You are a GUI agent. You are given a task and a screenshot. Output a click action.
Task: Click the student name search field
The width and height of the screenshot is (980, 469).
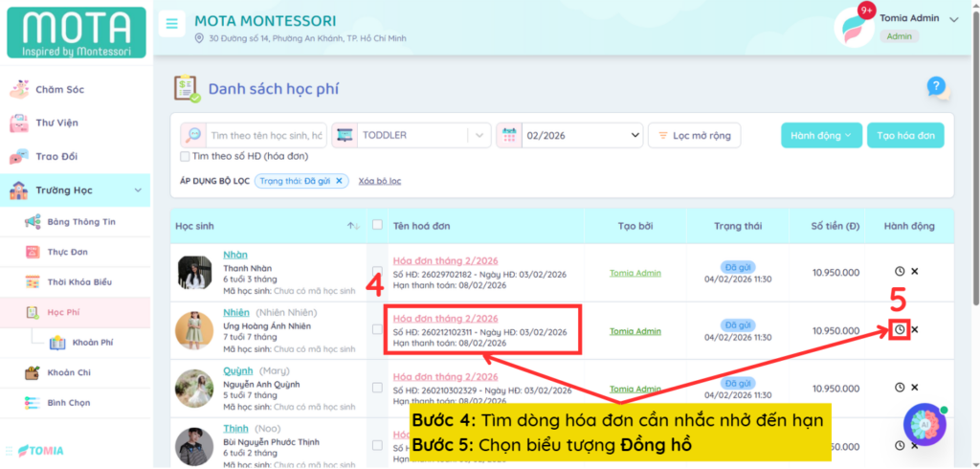click(x=266, y=136)
